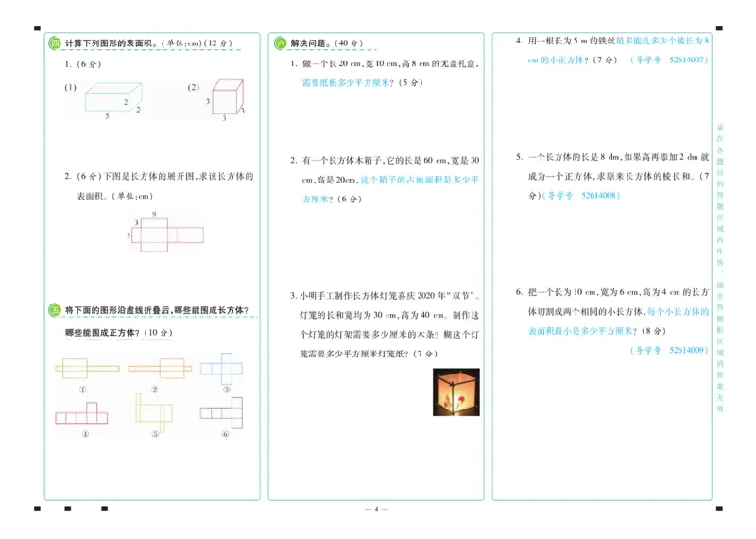Click folding figure ⑤ green net
Viewport: 756px width, 539px height.
tap(154, 412)
